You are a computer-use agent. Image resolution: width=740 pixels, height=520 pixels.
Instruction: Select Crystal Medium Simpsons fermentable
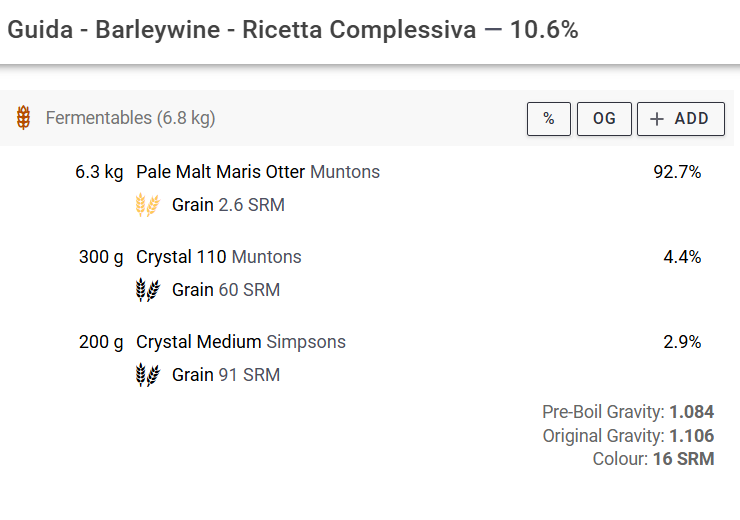[240, 342]
